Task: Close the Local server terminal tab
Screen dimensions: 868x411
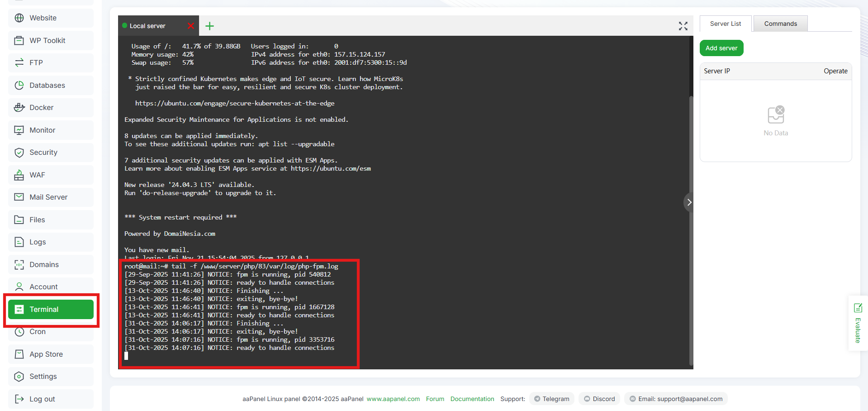Action: coord(191,26)
